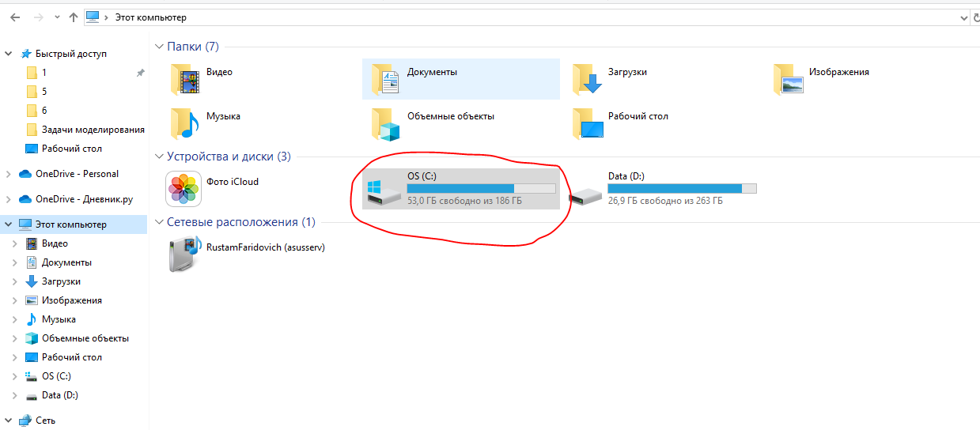The height and width of the screenshot is (430, 980).
Task: Select the Документы folder icon
Action: (386, 79)
